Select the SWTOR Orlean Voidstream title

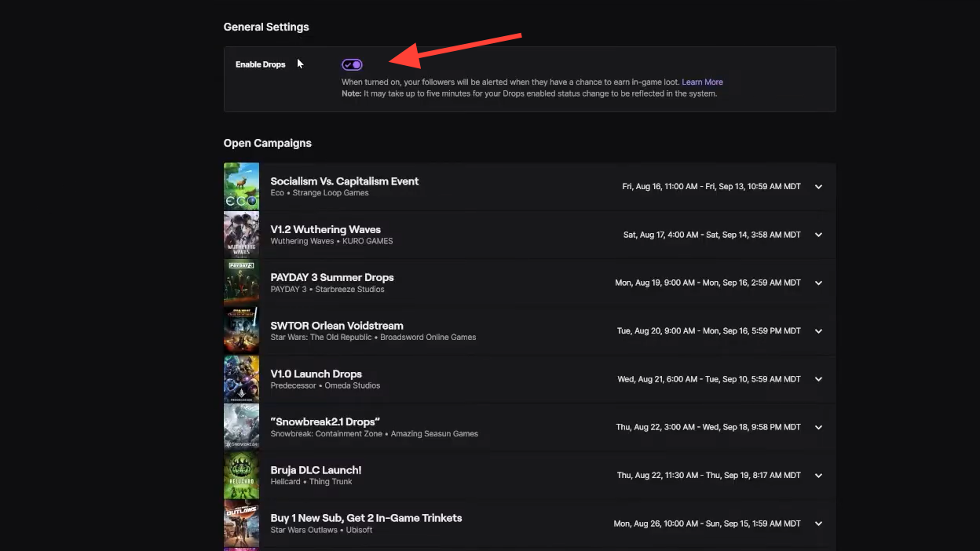coord(337,326)
